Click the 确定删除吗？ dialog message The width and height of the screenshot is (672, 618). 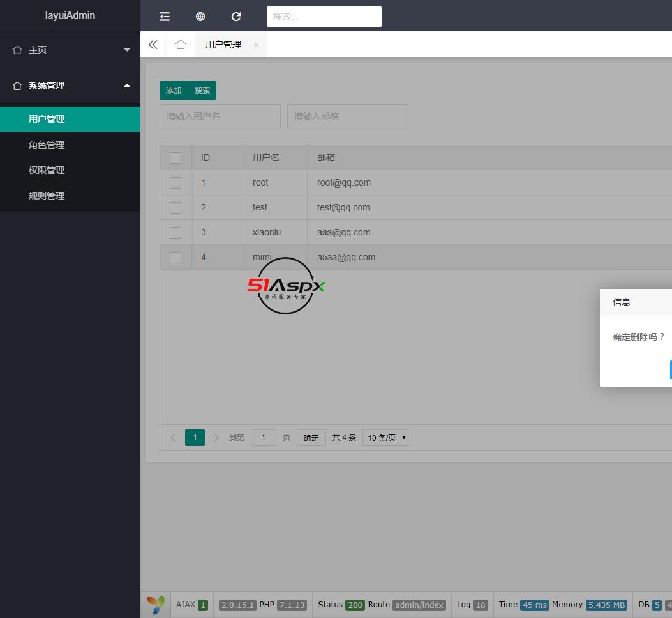(639, 337)
